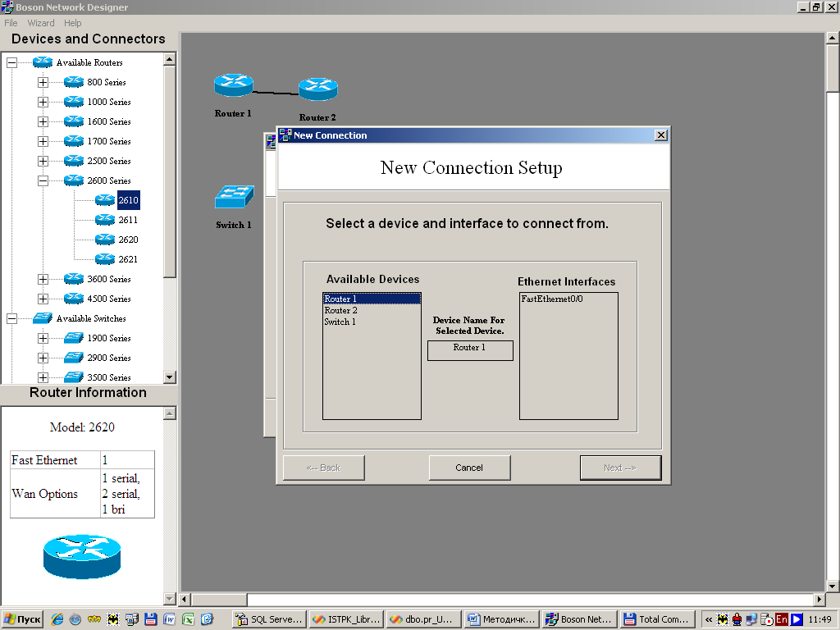
Task: Expand the 800 Series node
Action: [x=43, y=82]
